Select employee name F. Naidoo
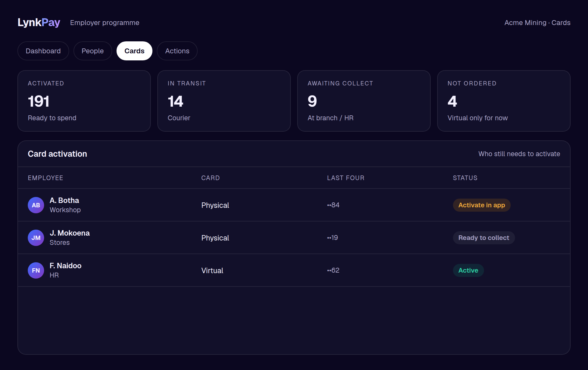The height and width of the screenshot is (370, 588). click(66, 266)
